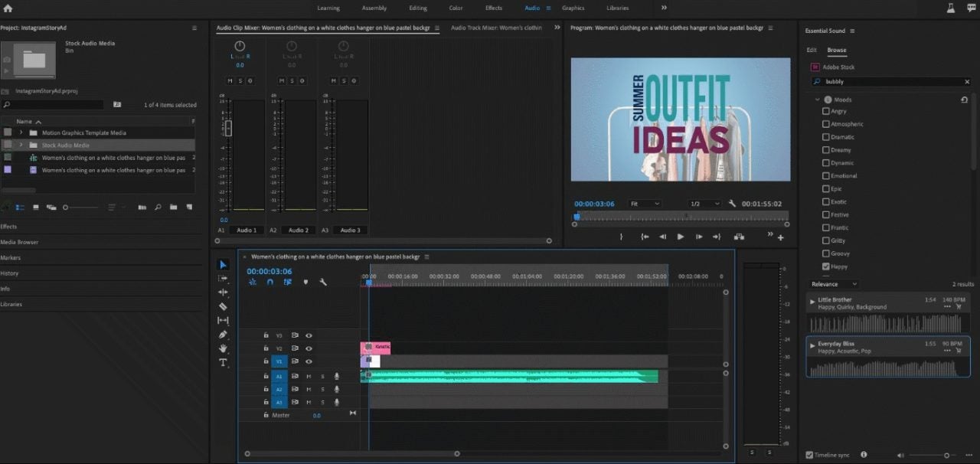Hide video track V2 with eye icon
This screenshot has width=980, height=464.
tap(309, 348)
